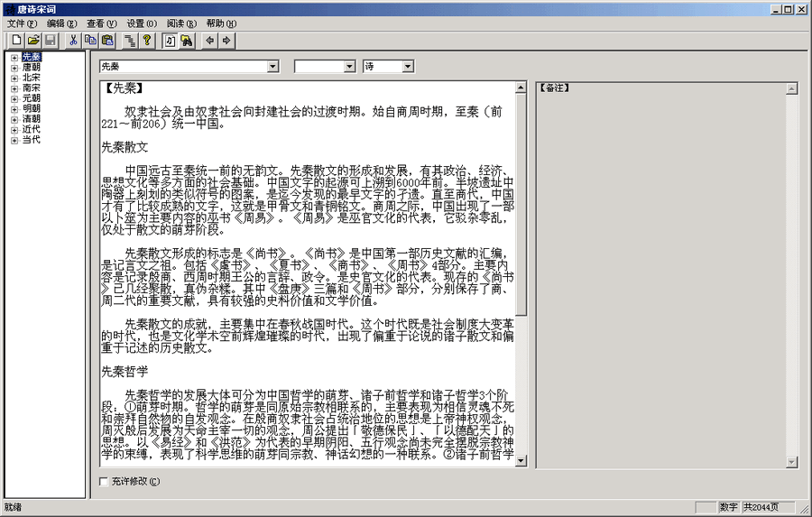
Task: Open the 先秦 dynasty dropdown
Action: (x=272, y=66)
